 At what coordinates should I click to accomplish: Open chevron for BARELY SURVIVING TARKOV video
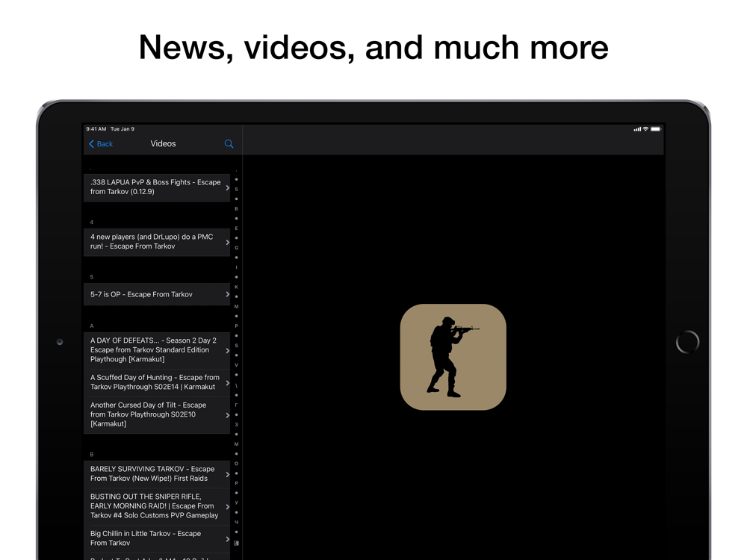point(227,474)
